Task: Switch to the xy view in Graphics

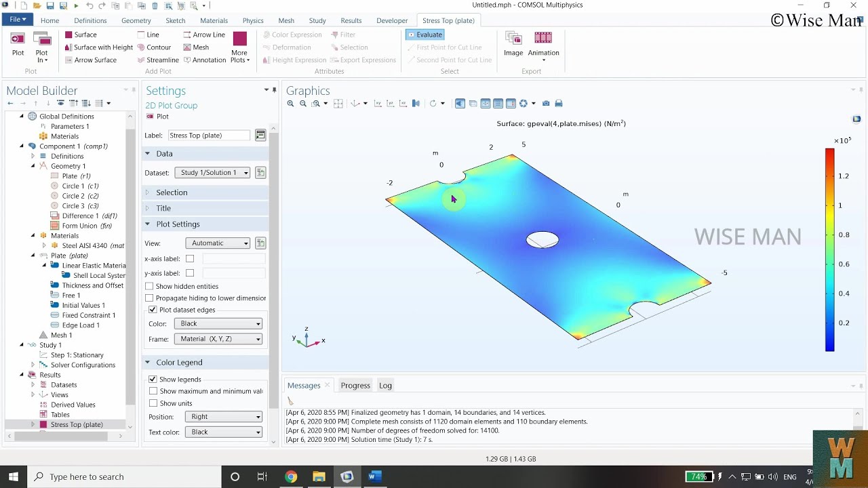Action: (x=378, y=104)
